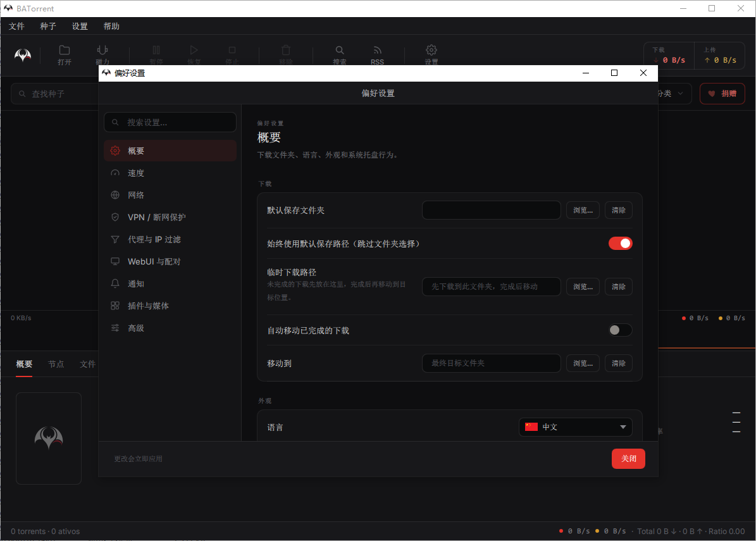Enable 自动移动已完成的下载 switch

click(x=620, y=330)
